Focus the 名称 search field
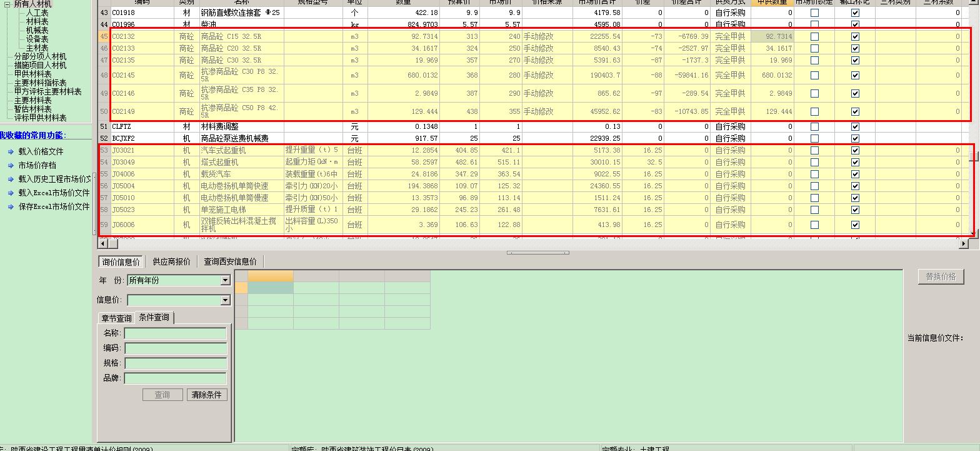The image size is (980, 451). coord(176,333)
